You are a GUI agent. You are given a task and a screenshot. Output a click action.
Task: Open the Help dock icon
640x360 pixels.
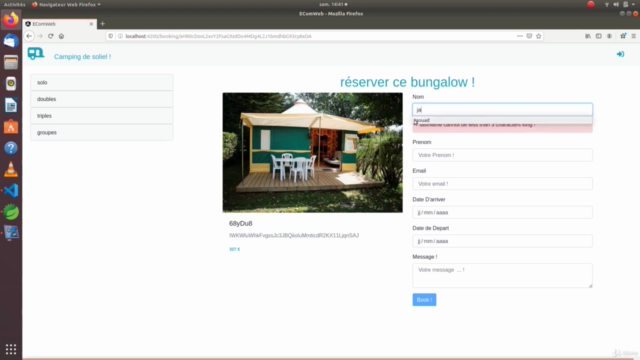coord(11,148)
